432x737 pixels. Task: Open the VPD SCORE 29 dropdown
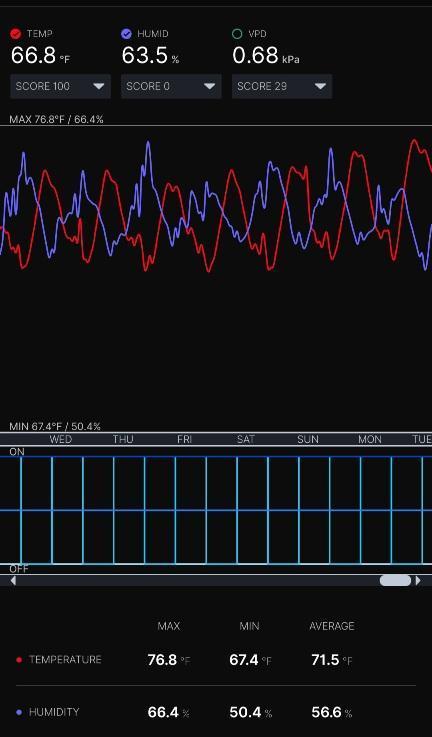coord(282,86)
